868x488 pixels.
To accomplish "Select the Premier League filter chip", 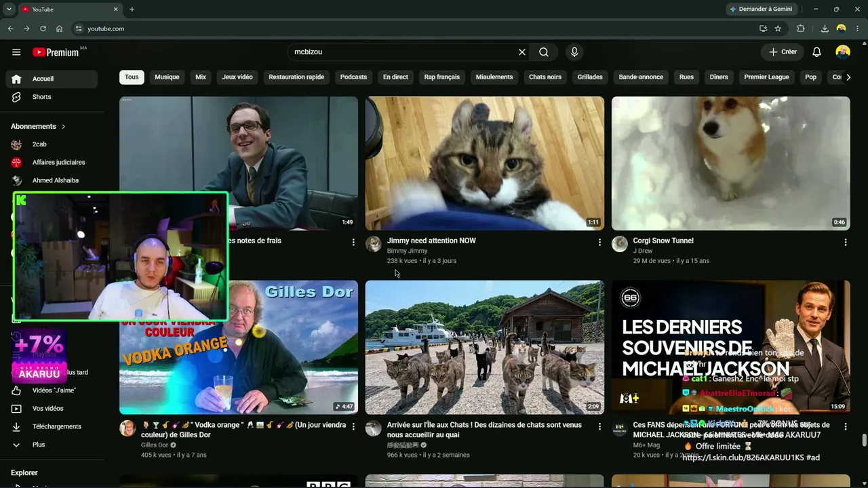I will (766, 77).
